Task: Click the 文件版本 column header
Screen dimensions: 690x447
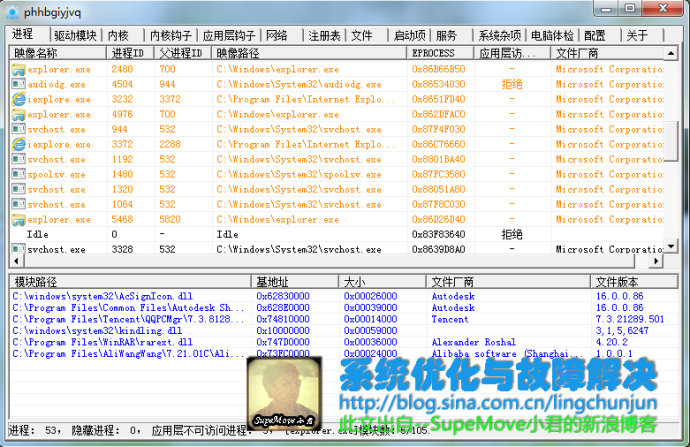Action: [x=634, y=282]
